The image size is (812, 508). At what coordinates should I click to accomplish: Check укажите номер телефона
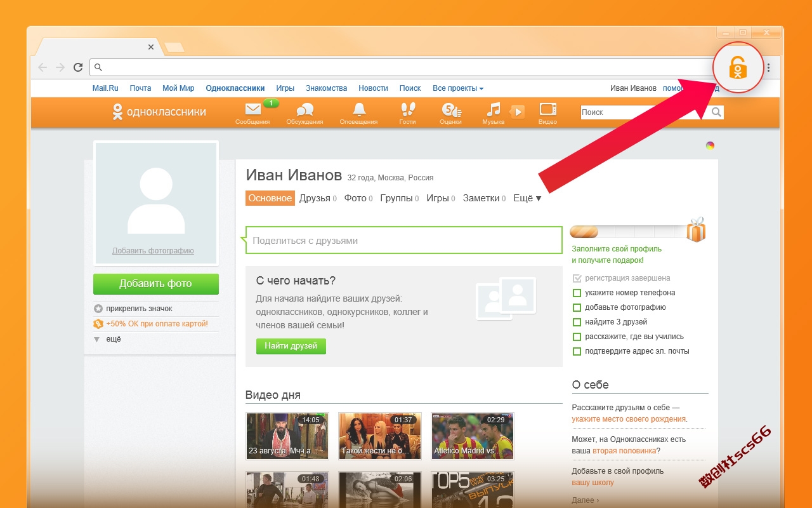[x=577, y=293]
